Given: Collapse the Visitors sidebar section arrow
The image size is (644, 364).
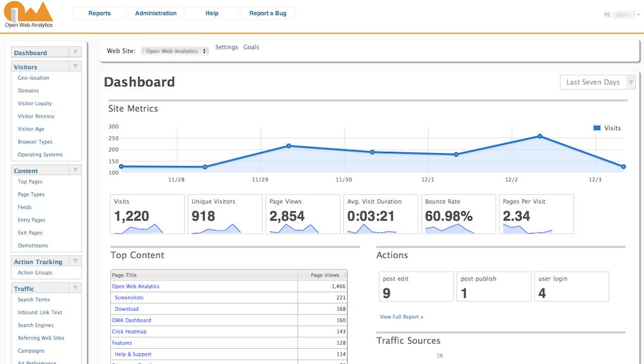Looking at the screenshot, I should click(75, 66).
